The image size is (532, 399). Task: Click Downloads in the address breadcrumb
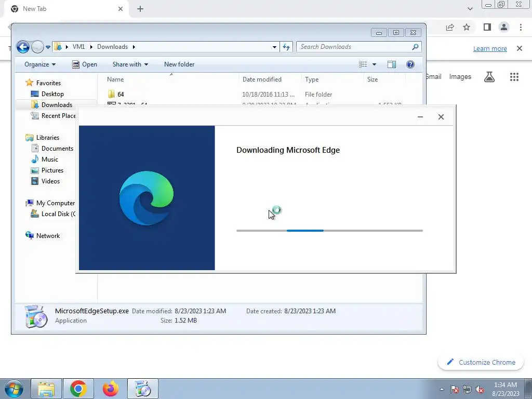112,47
